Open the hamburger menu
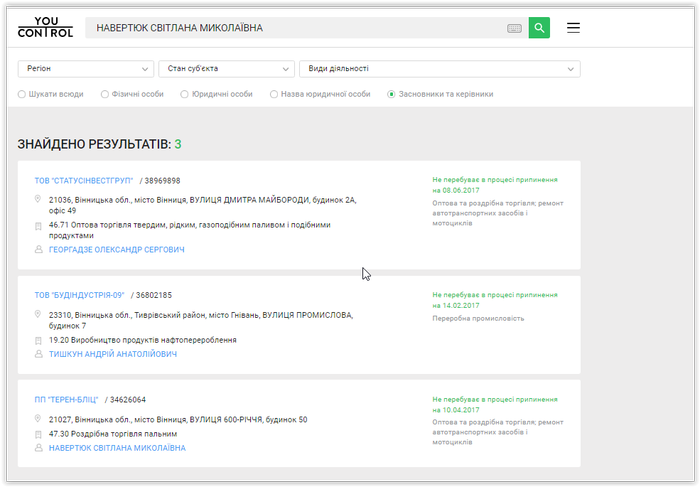The height and width of the screenshot is (487, 700). click(573, 28)
